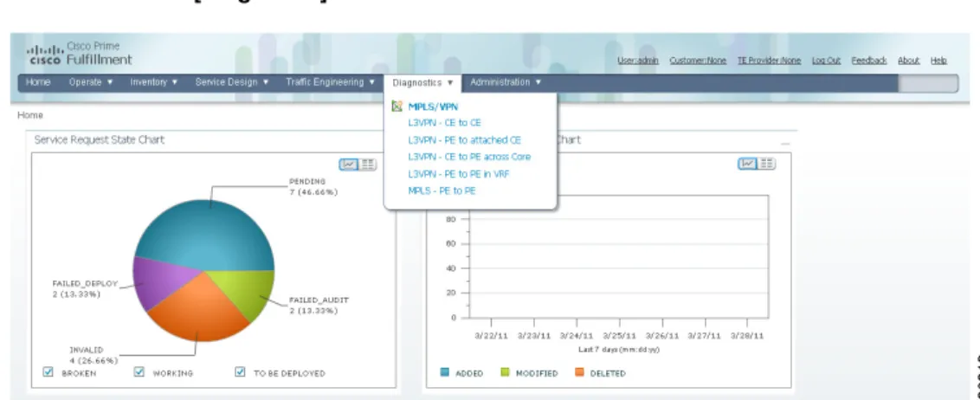Open the Inventory dropdown menu
This screenshot has width=980, height=400.
[x=154, y=82]
